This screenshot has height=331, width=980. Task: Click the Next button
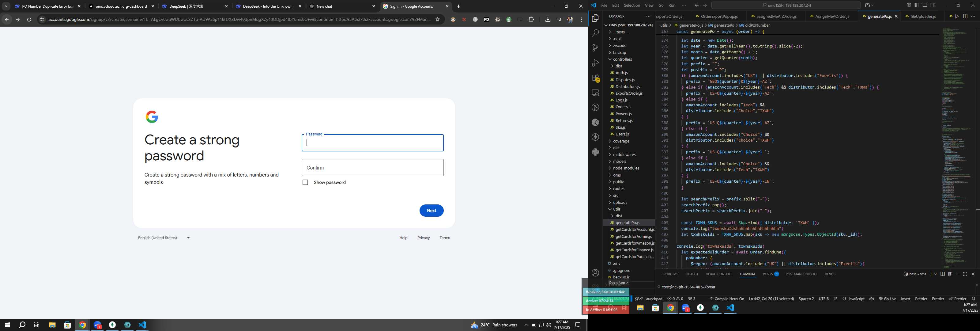pyautogui.click(x=432, y=211)
